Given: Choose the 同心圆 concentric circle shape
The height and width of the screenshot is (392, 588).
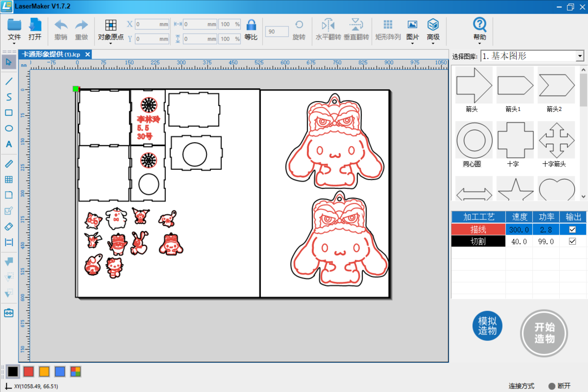Looking at the screenshot, I should (474, 140).
